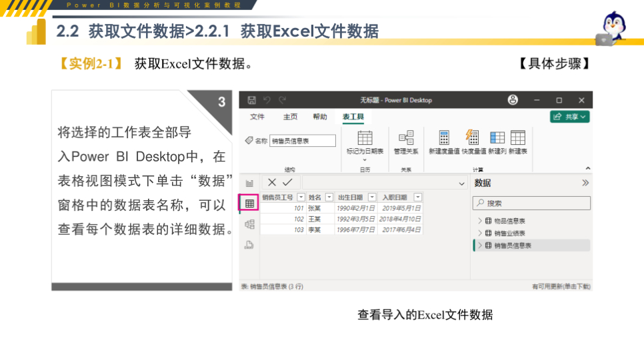Click cell 1992年3月5日
Screen dimensions: 644x363
pos(356,219)
